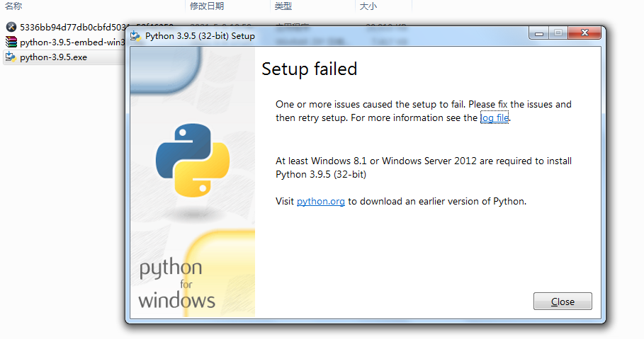
Task: Minimize the Python Setup window
Action: 539,33
